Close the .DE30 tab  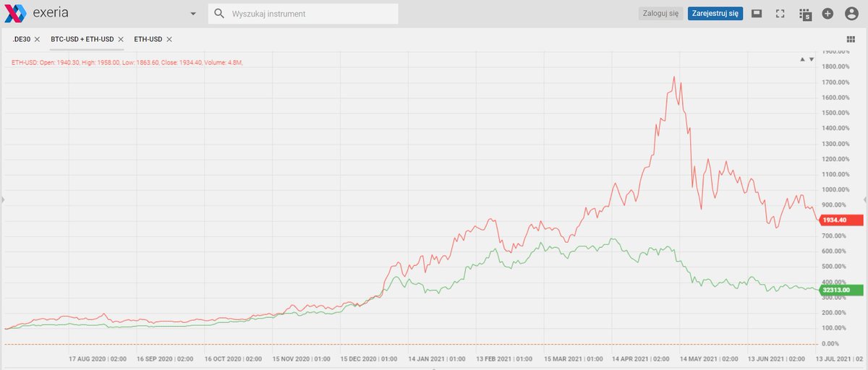pos(37,39)
